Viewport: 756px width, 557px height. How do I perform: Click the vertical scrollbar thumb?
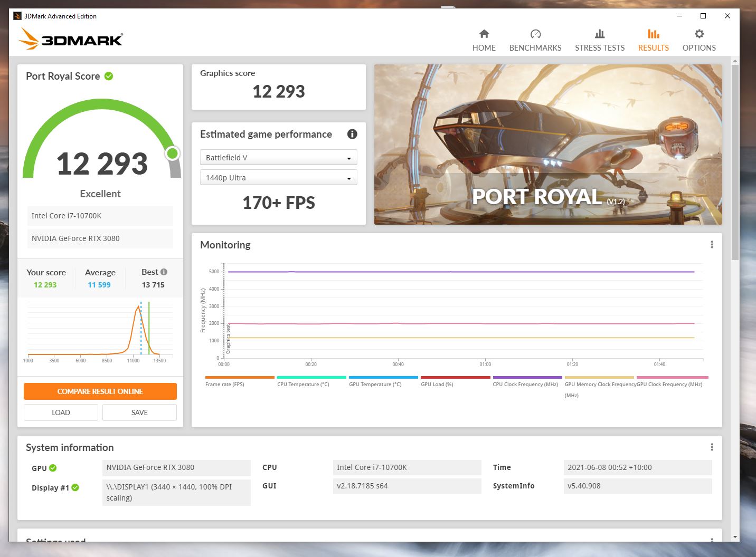pyautogui.click(x=735, y=162)
